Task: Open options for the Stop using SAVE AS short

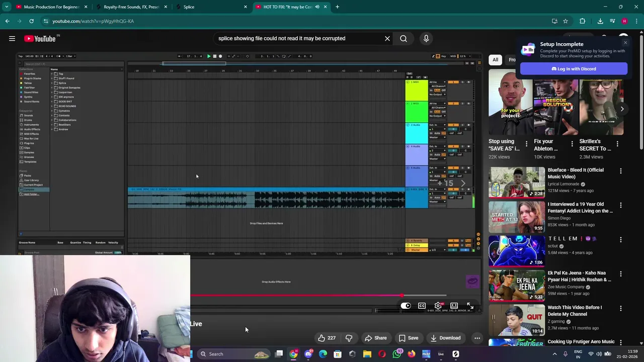Action: [x=526, y=144]
